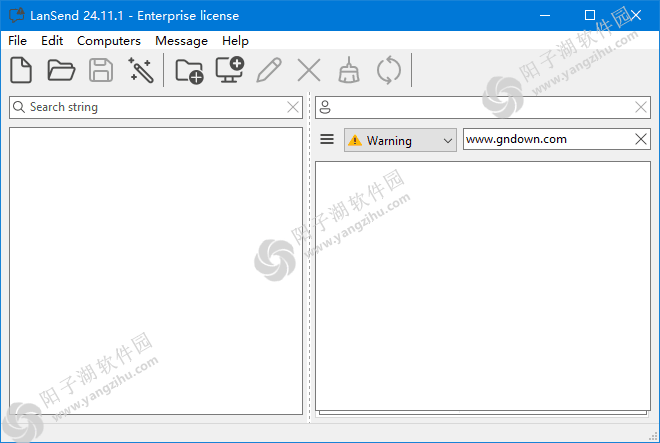Open the Help menu
The width and height of the screenshot is (660, 443).
[235, 41]
